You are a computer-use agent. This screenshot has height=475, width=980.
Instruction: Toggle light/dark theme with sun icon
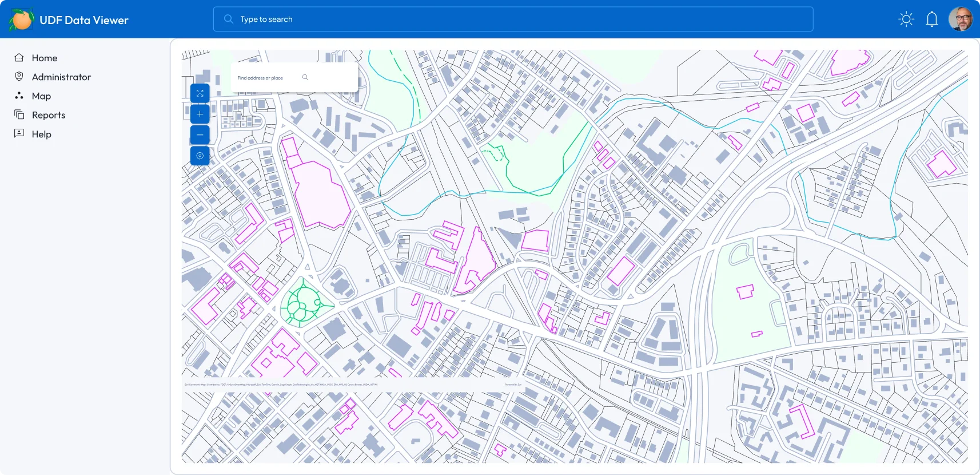coord(906,19)
